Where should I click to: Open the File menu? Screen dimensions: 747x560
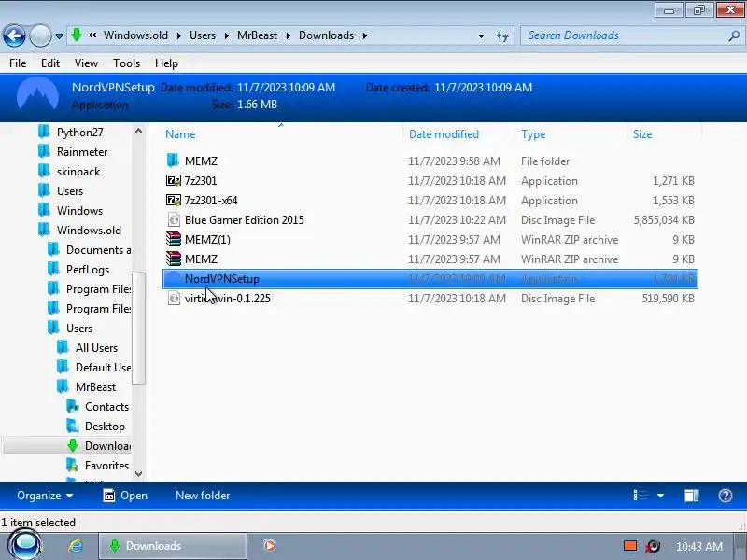tap(18, 63)
